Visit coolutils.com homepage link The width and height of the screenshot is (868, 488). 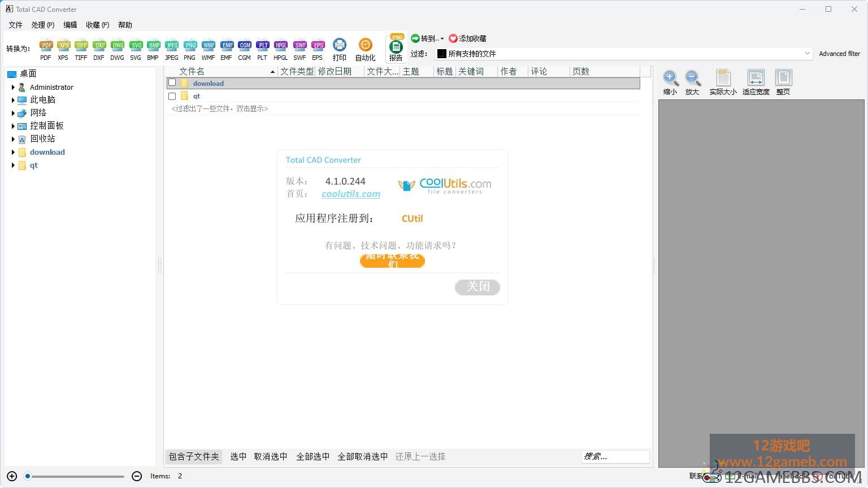coord(351,194)
